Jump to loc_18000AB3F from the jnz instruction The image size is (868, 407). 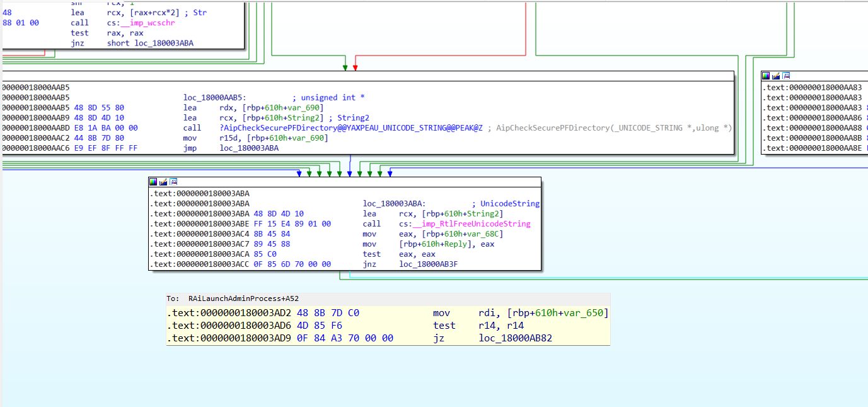[x=428, y=264]
